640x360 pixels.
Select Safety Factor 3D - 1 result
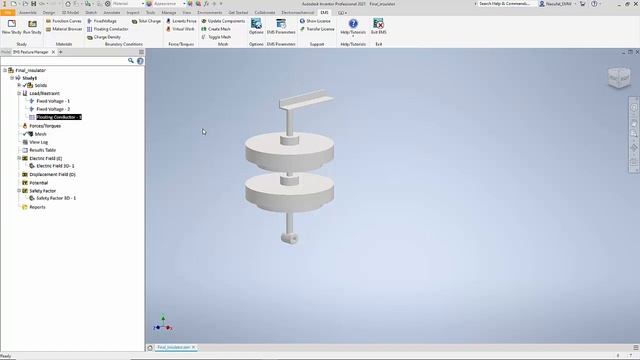click(56, 198)
